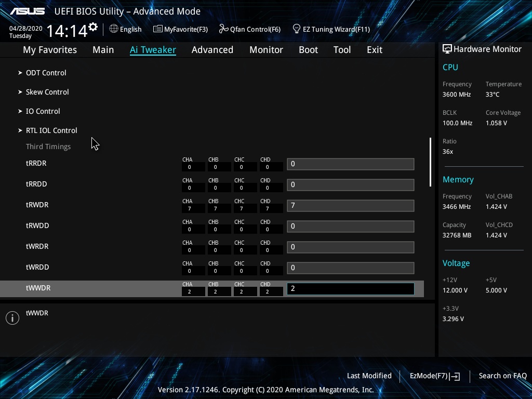Open the My Favorites tab
Viewport: 532px width, 399px height.
[x=50, y=50]
